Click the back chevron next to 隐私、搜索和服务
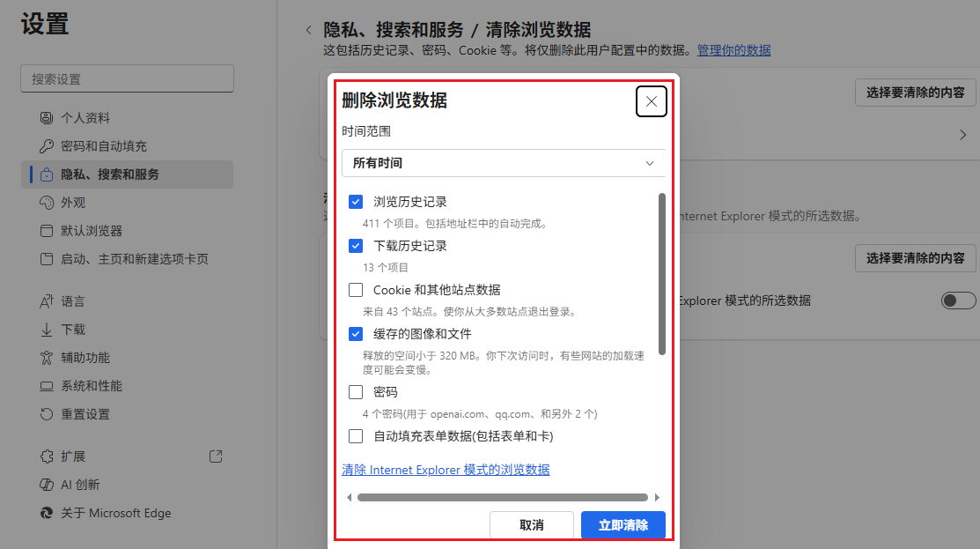This screenshot has width=980, height=549. pos(308,29)
